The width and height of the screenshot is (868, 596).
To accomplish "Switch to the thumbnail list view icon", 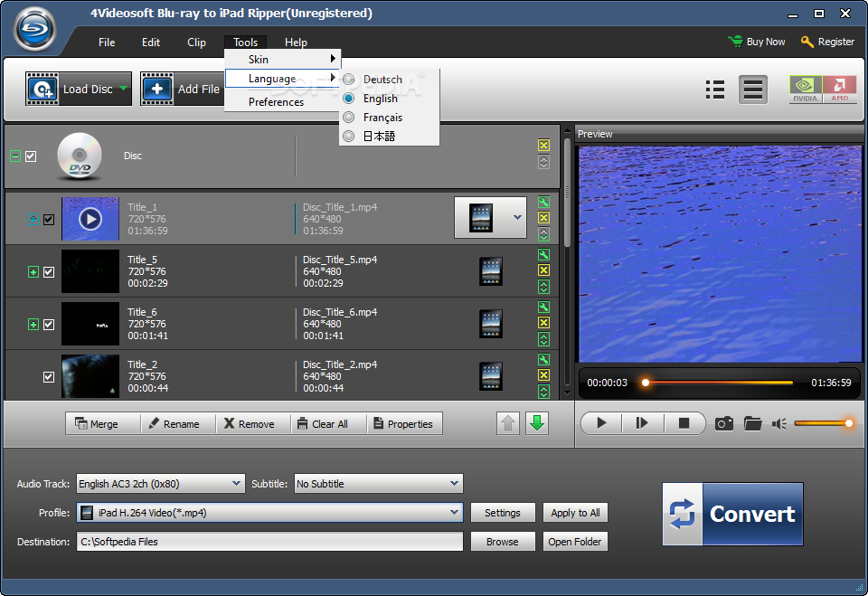I will (x=715, y=90).
